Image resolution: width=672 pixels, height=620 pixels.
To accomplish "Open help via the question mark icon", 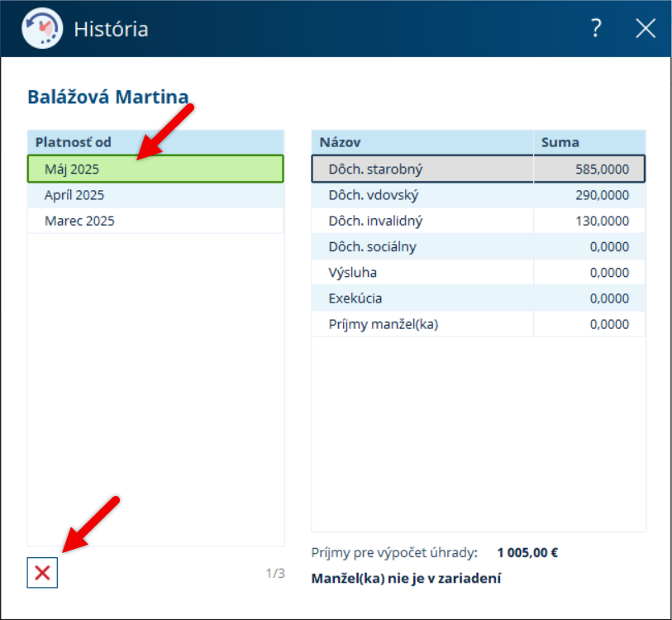I will tap(596, 28).
